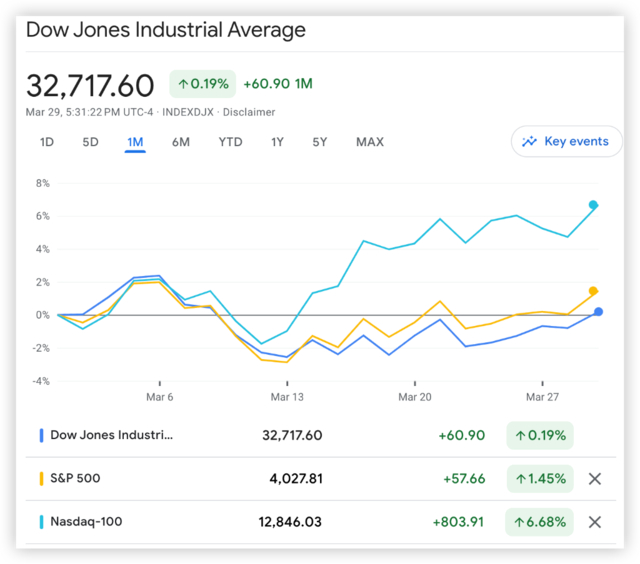Select the 1D time range tab

(x=47, y=142)
